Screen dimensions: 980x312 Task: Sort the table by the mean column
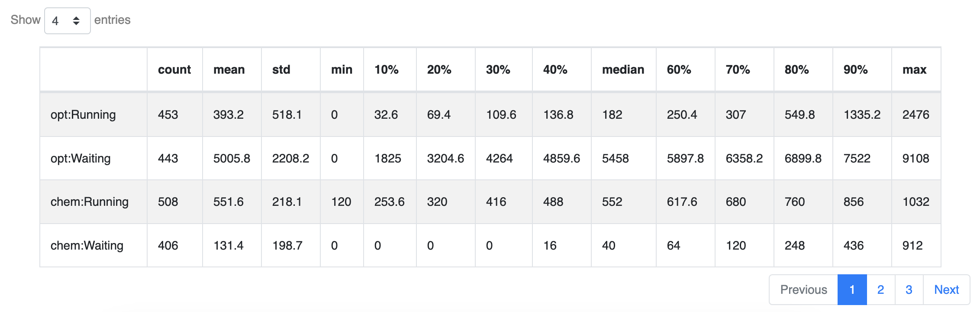coord(229,69)
